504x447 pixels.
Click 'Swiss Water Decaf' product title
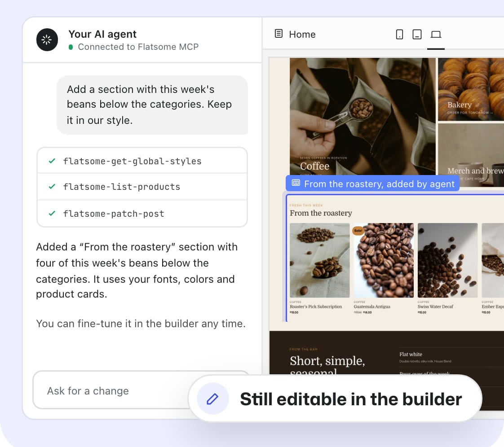point(435,307)
